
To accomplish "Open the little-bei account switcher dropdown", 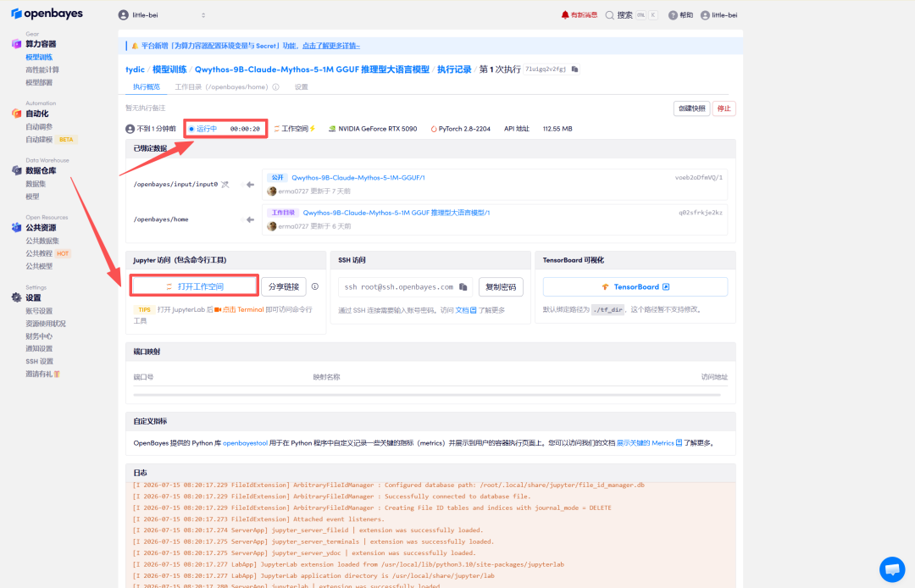I will (162, 15).
